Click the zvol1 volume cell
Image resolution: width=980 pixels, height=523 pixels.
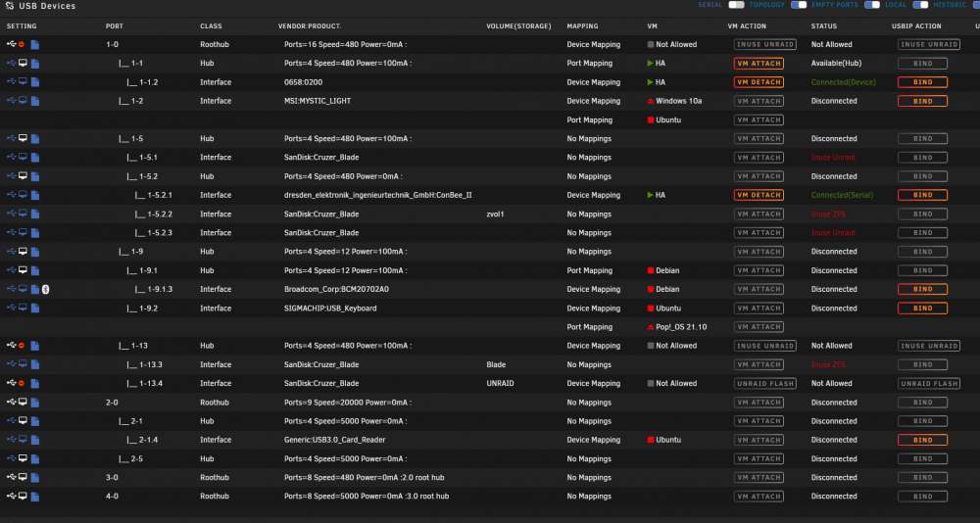click(495, 214)
